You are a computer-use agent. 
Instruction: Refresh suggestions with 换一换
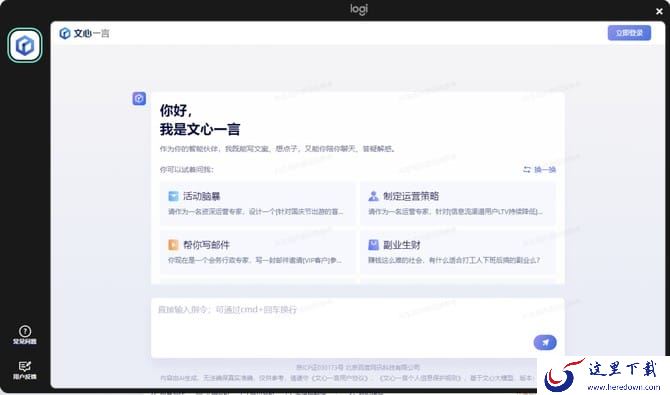(x=540, y=170)
